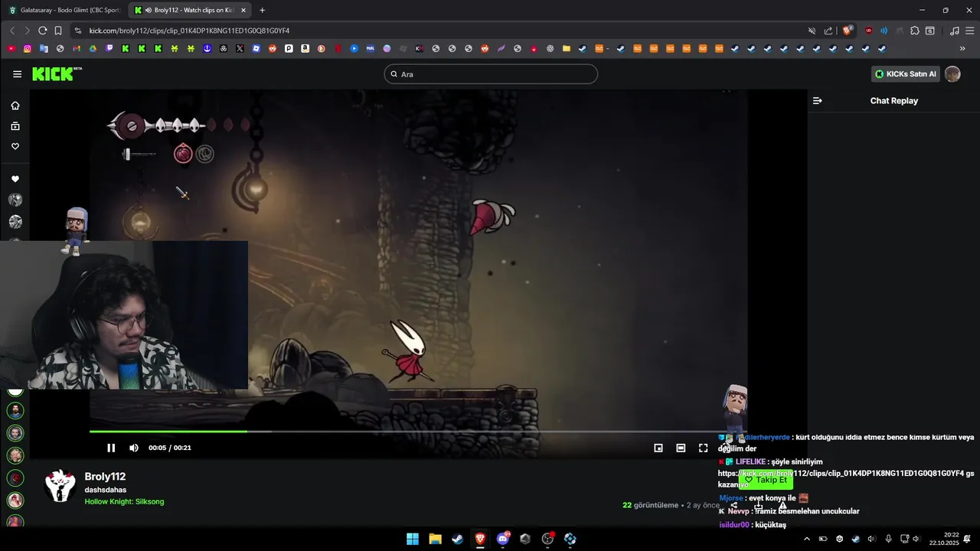980x551 pixels.
Task: Open the Brave main menu
Action: [969, 31]
